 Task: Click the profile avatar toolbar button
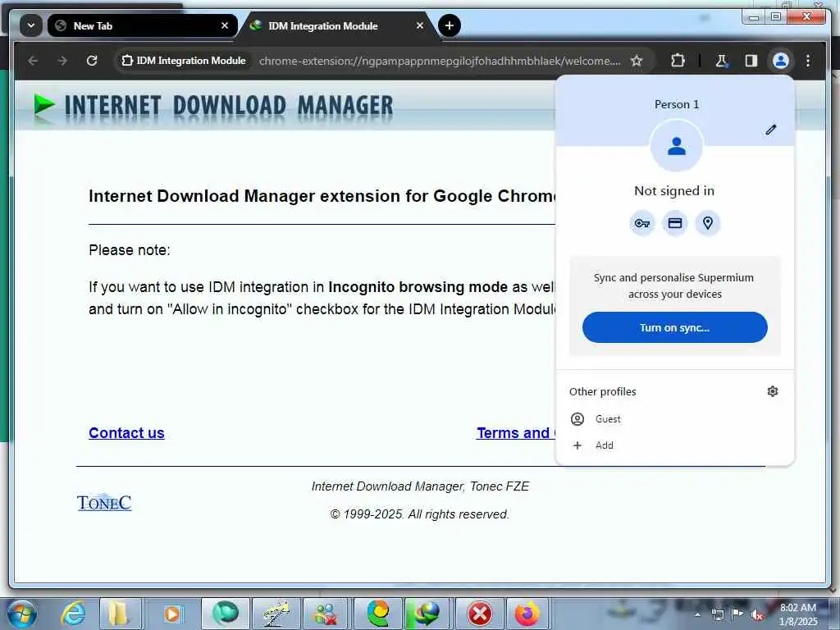pos(781,61)
